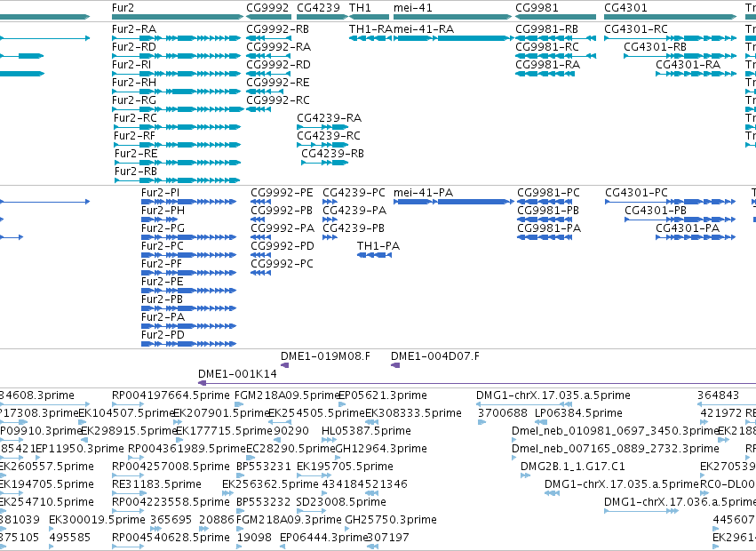Select protein Fur2-PI
Image resolution: width=756 pixels, height=551 pixels.
point(189,202)
